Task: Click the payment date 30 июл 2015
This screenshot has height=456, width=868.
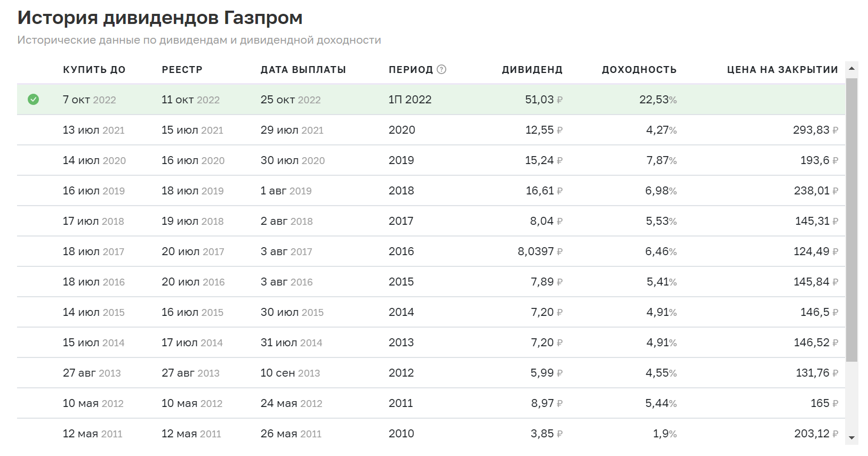Action: (292, 312)
